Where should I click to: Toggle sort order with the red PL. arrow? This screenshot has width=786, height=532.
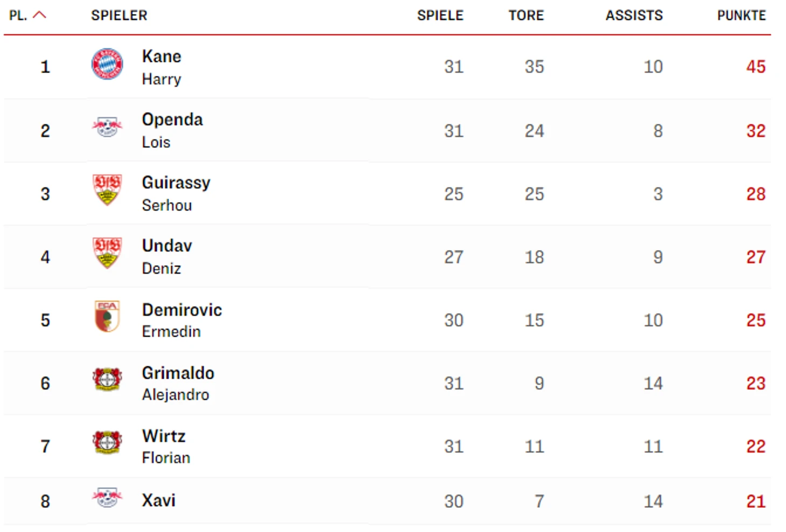[40, 15]
